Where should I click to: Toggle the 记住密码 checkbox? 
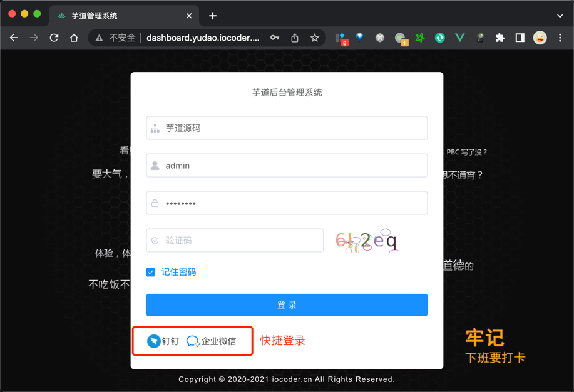150,271
